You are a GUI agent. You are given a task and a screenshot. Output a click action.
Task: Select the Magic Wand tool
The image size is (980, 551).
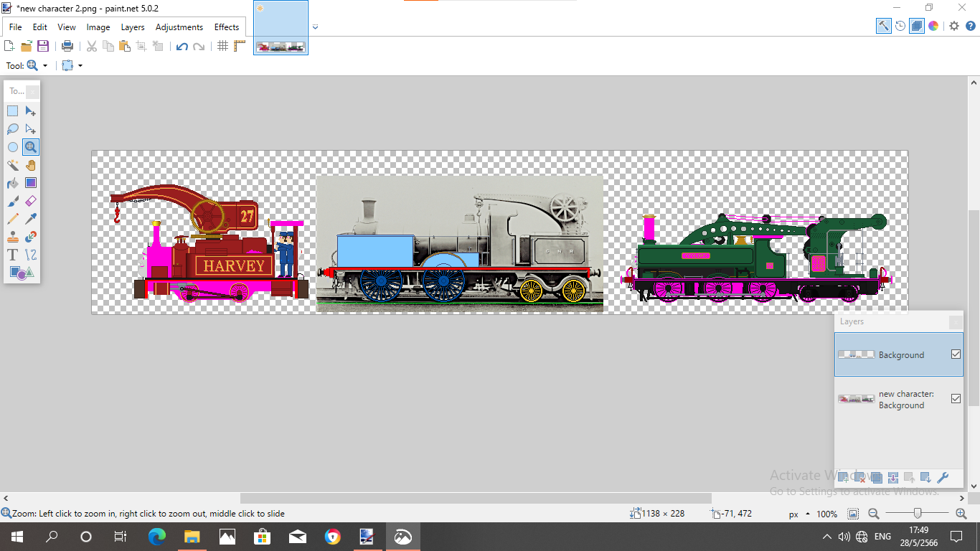point(13,165)
